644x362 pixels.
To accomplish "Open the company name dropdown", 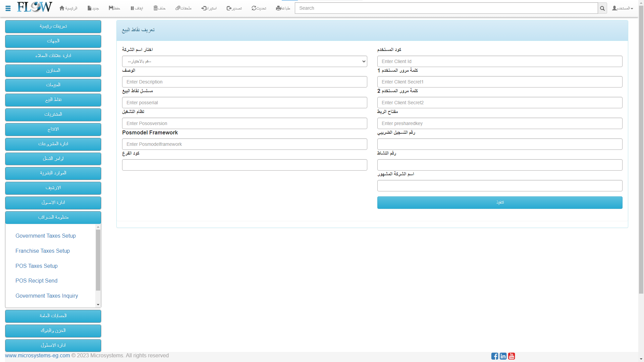I will click(245, 61).
